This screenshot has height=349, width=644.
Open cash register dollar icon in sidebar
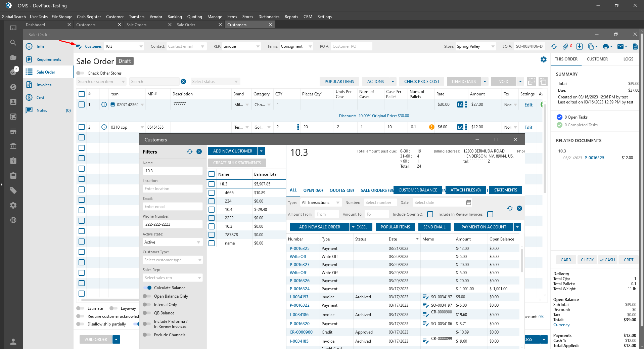(x=13, y=87)
